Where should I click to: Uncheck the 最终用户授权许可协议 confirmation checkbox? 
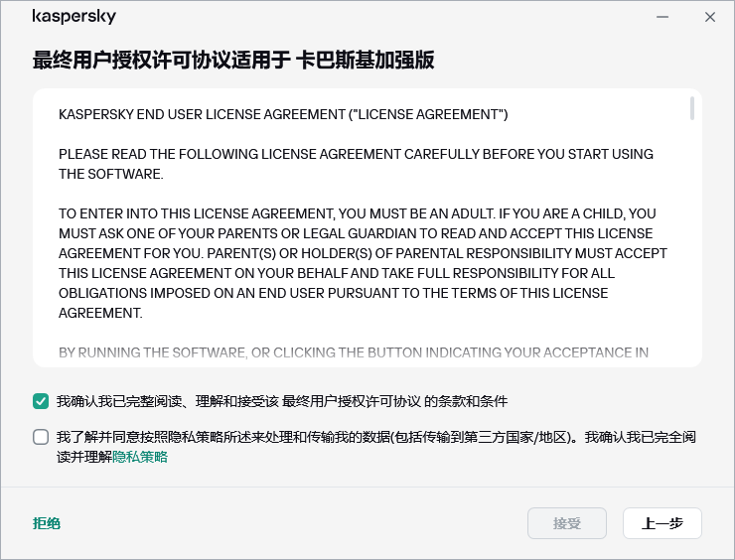tap(41, 401)
